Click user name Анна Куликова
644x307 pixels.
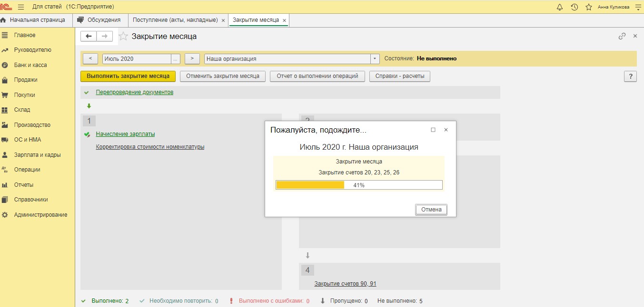(613, 7)
